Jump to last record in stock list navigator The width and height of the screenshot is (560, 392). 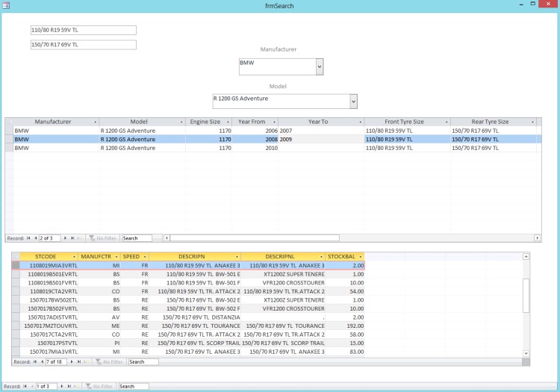tap(78, 361)
